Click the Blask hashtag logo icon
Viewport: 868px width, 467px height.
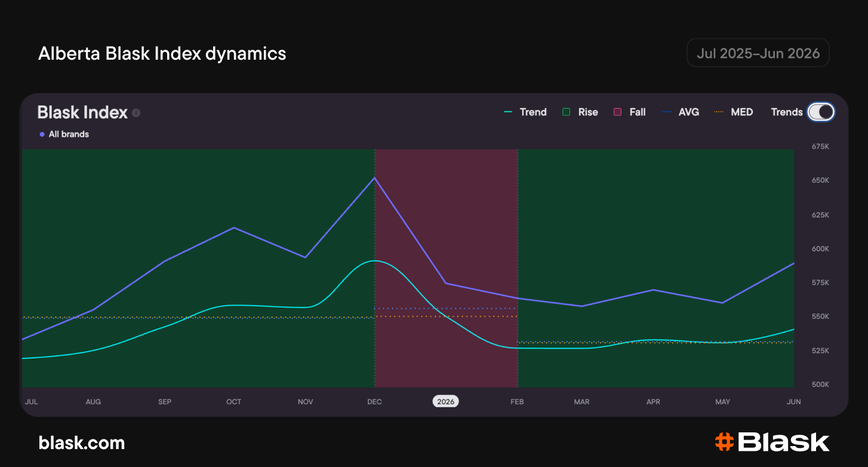(724, 442)
